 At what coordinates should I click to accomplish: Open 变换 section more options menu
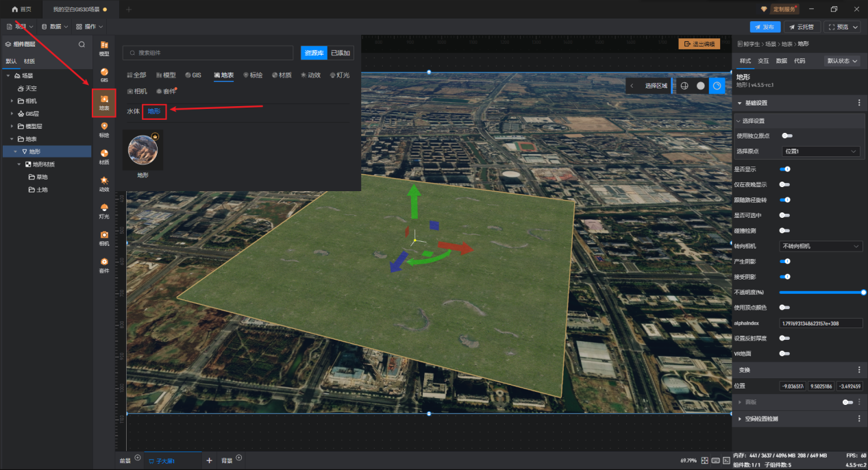(x=859, y=369)
